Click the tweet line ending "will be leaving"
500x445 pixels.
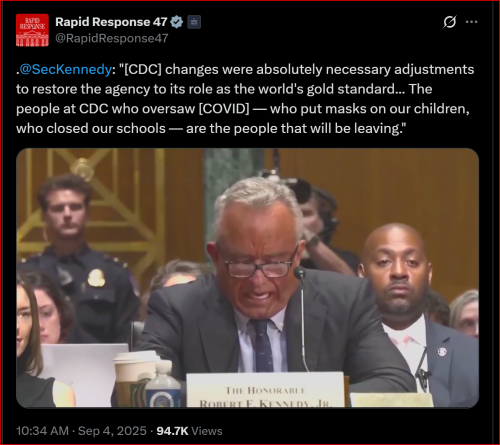pyautogui.click(x=211, y=128)
